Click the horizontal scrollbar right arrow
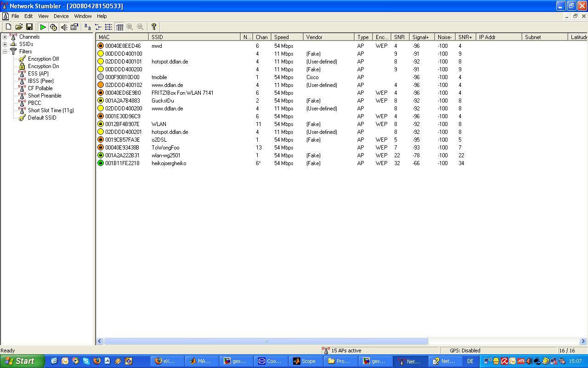 [583, 341]
